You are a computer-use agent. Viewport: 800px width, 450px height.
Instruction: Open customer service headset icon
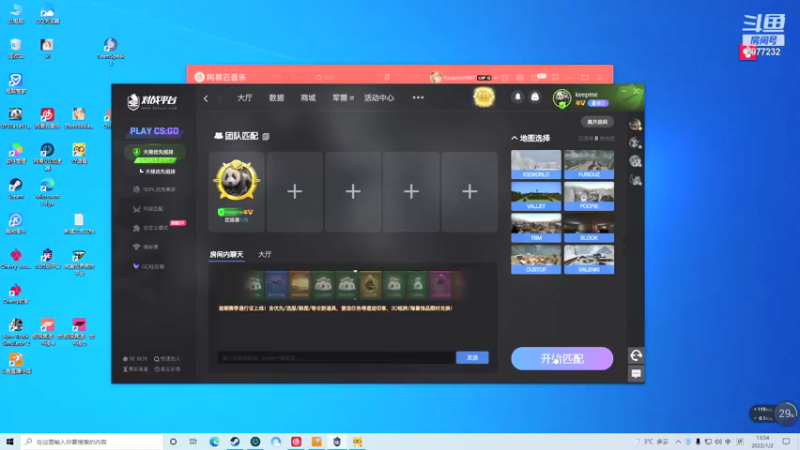point(636,356)
